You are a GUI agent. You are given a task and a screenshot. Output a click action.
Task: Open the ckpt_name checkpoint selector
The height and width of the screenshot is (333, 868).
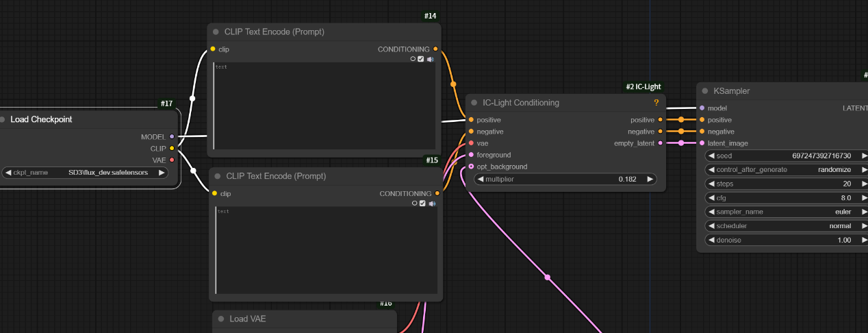coord(85,173)
